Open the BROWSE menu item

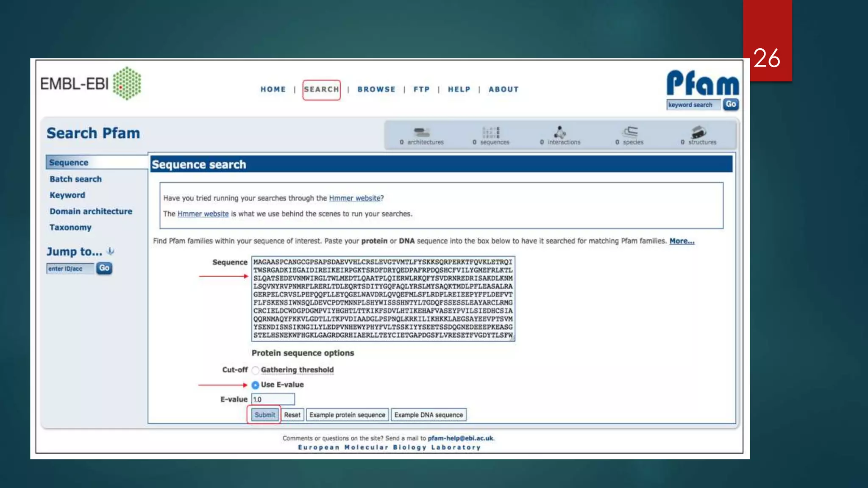tap(376, 89)
